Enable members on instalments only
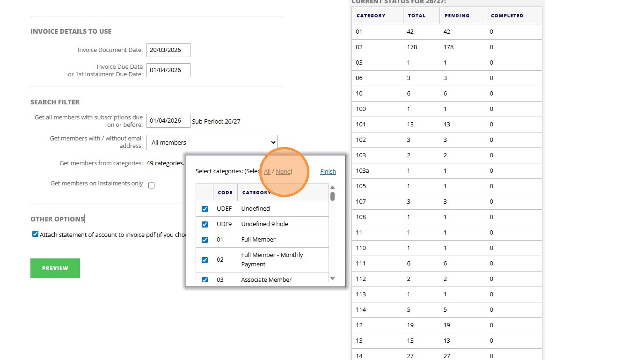The height and width of the screenshot is (360, 644). click(x=151, y=185)
